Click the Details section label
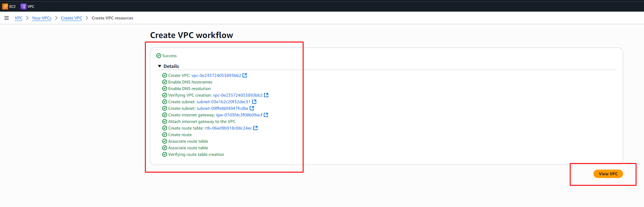 (171, 66)
